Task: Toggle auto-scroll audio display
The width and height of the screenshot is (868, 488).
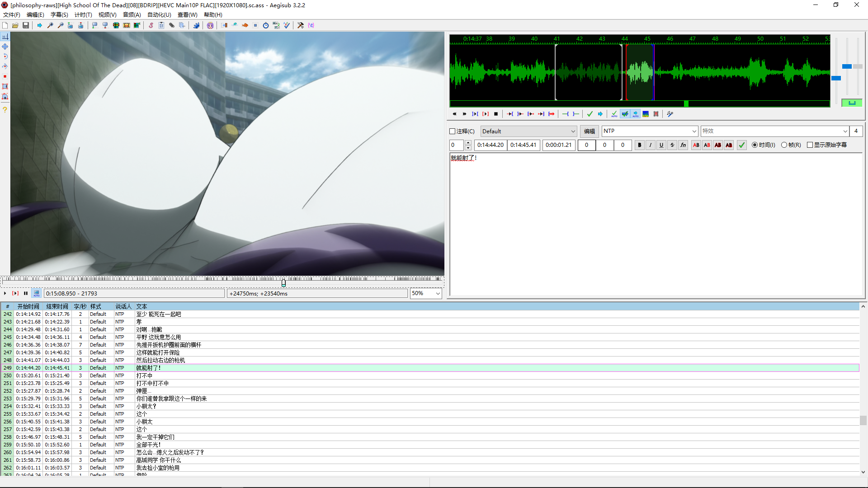Action: pos(635,114)
